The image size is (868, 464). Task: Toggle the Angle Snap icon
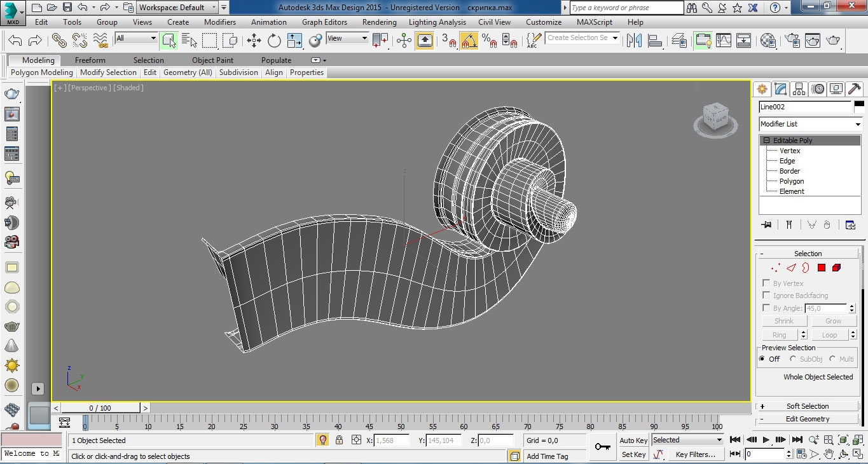coord(469,41)
